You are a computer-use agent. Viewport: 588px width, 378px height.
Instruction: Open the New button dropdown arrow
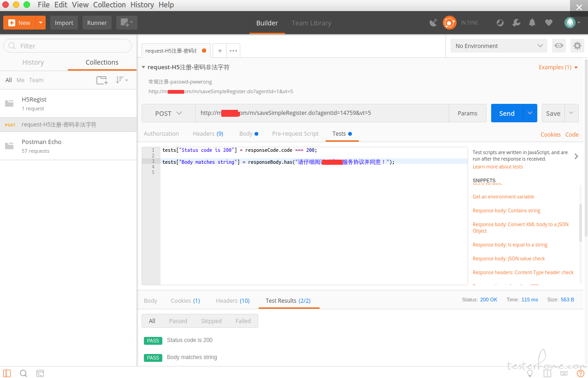[x=41, y=23]
